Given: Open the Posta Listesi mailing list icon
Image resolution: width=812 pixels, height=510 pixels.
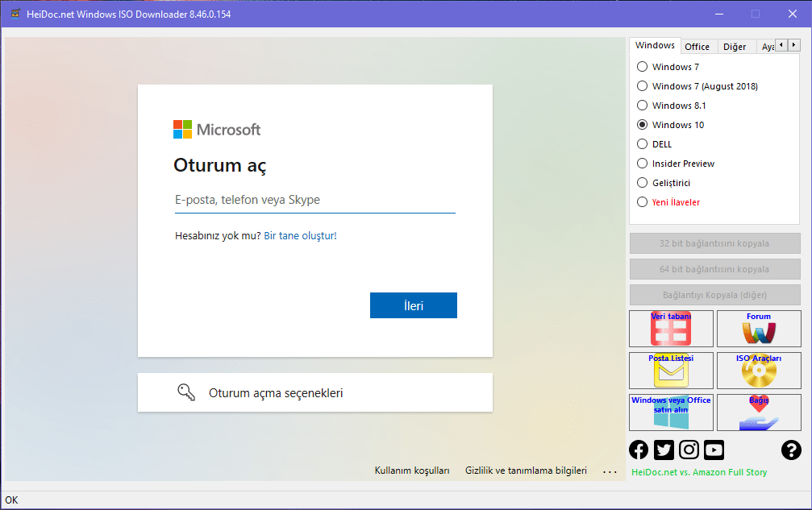Looking at the screenshot, I should click(x=671, y=371).
